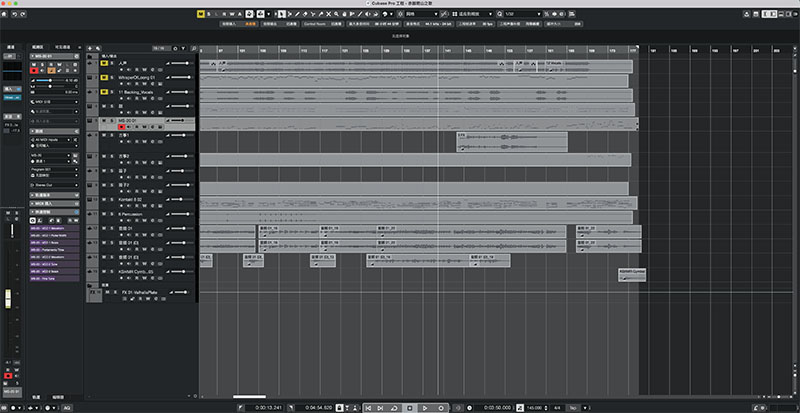Disable record arm on MS-20 01 track
Viewport: 800px width, 413px height.
pyautogui.click(x=121, y=127)
